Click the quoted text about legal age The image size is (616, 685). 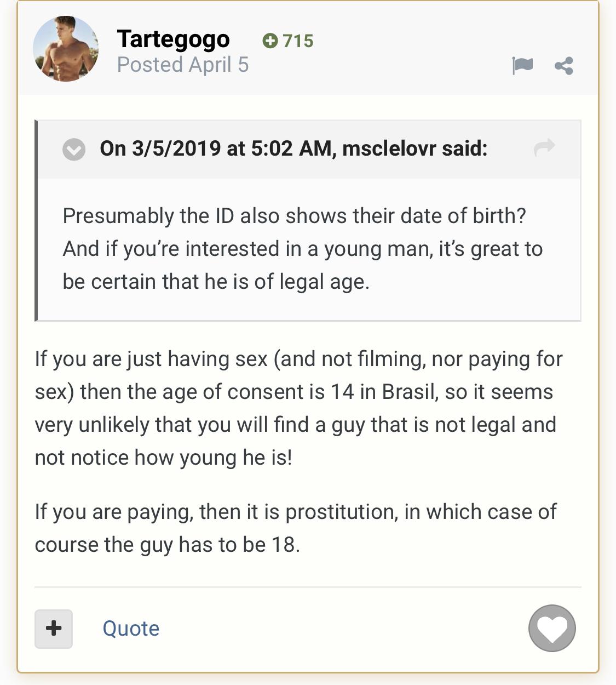(303, 249)
